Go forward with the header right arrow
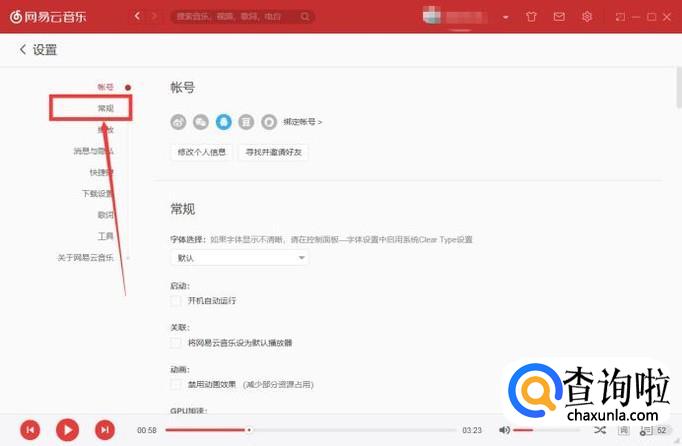 (x=154, y=17)
